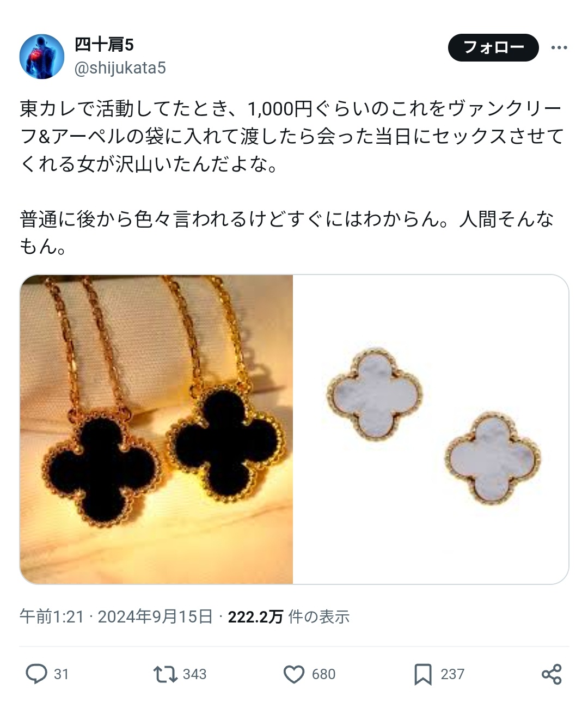Select the tweet body text paragraph
Screen dimensions: 588x702
291,178
